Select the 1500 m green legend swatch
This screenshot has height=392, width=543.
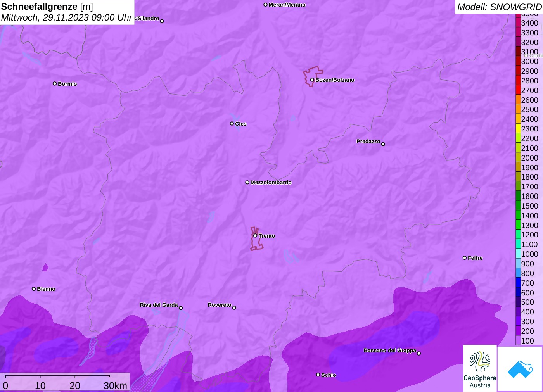point(518,206)
